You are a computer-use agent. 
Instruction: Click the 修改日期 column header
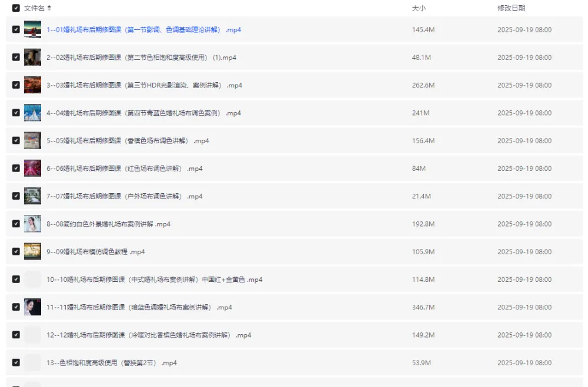click(x=512, y=8)
